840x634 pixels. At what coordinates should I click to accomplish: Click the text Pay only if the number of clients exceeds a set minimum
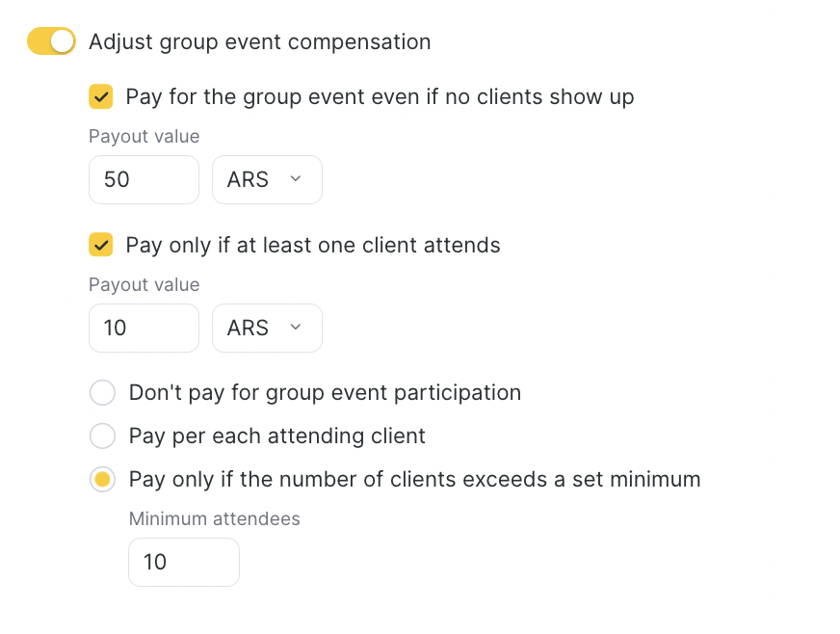[414, 480]
